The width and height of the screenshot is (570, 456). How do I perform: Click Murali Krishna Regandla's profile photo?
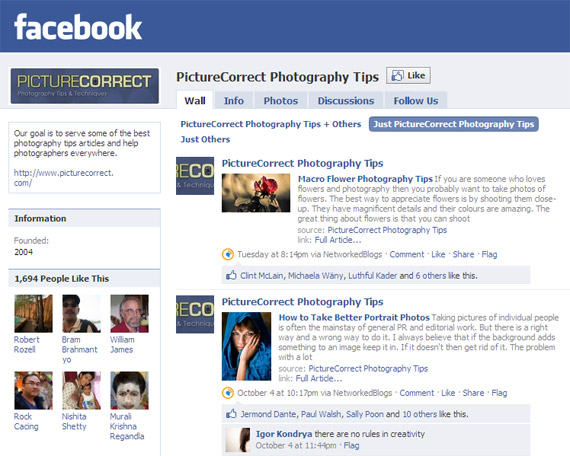[x=129, y=390]
